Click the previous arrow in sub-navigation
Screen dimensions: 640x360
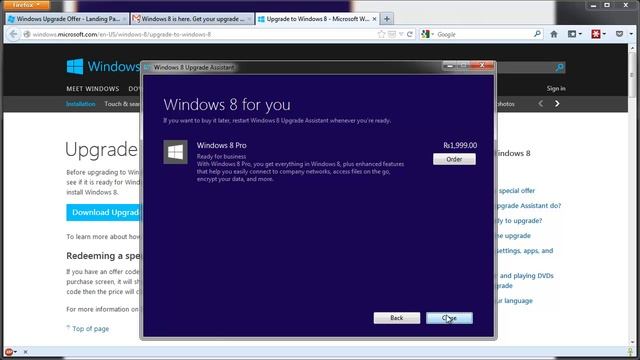pos(540,104)
